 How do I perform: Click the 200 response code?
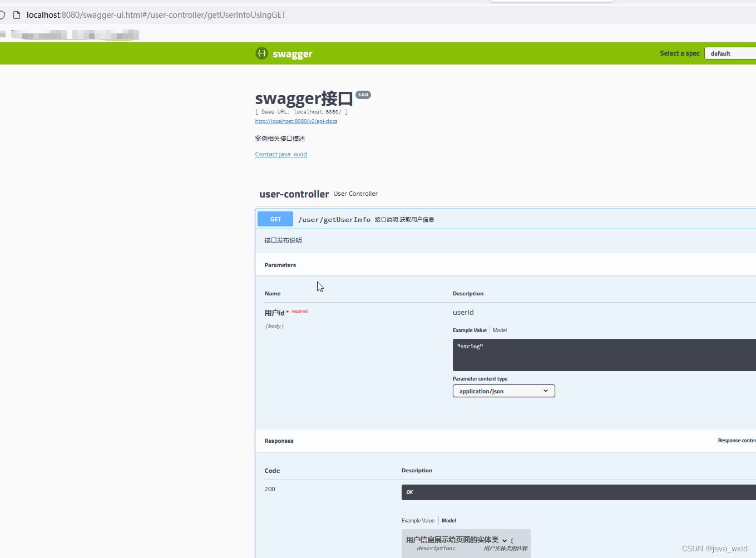click(x=270, y=489)
